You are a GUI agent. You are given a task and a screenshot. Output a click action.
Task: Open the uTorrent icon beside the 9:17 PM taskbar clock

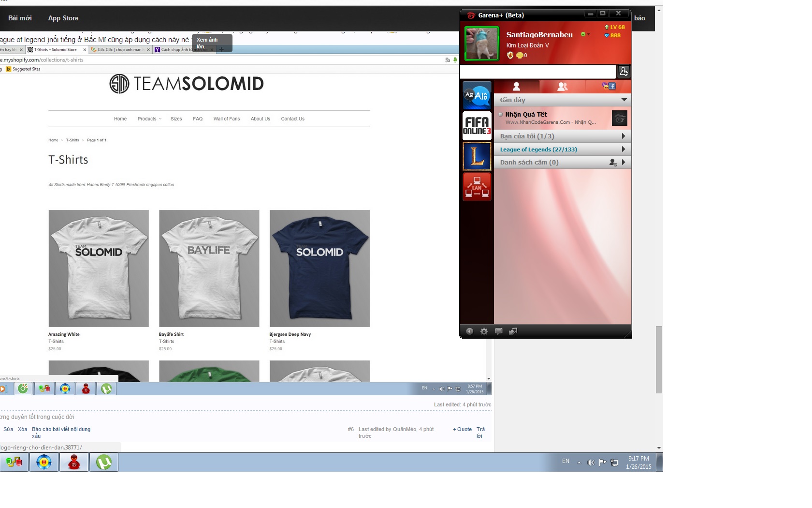pyautogui.click(x=103, y=463)
